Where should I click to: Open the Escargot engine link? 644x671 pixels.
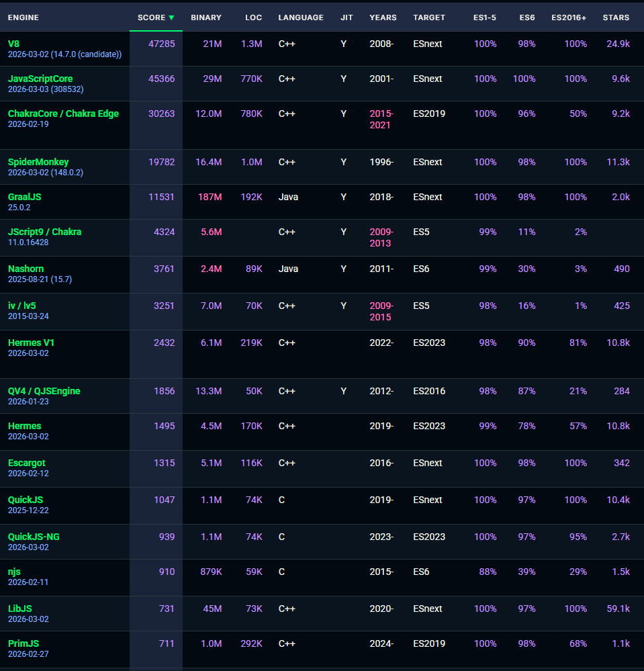[x=27, y=463]
